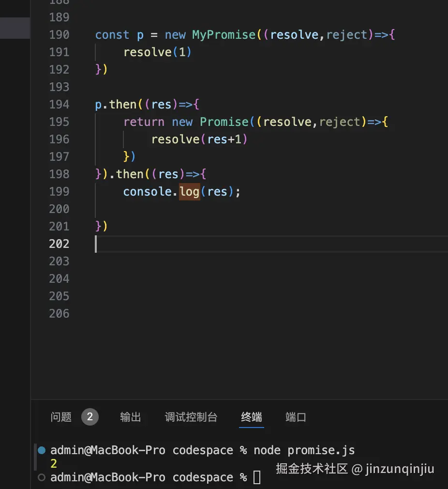
Task: Open the 问题 problems tab
Action: [x=61, y=417]
